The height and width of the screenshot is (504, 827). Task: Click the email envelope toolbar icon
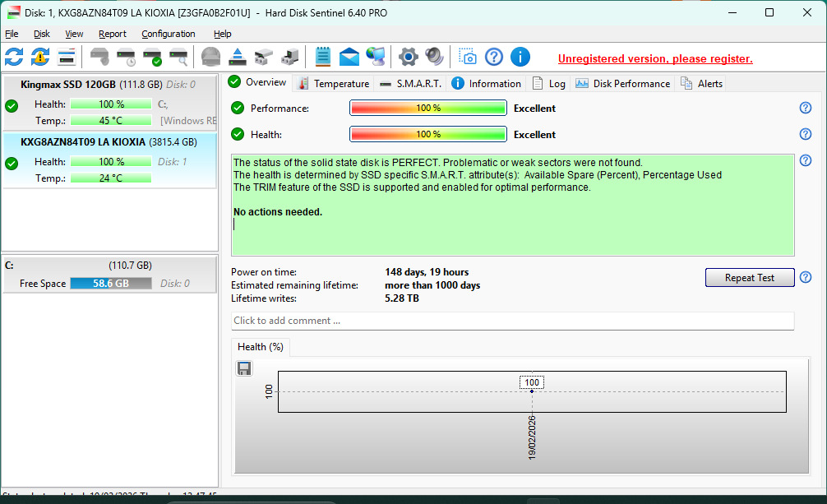pyautogui.click(x=349, y=57)
